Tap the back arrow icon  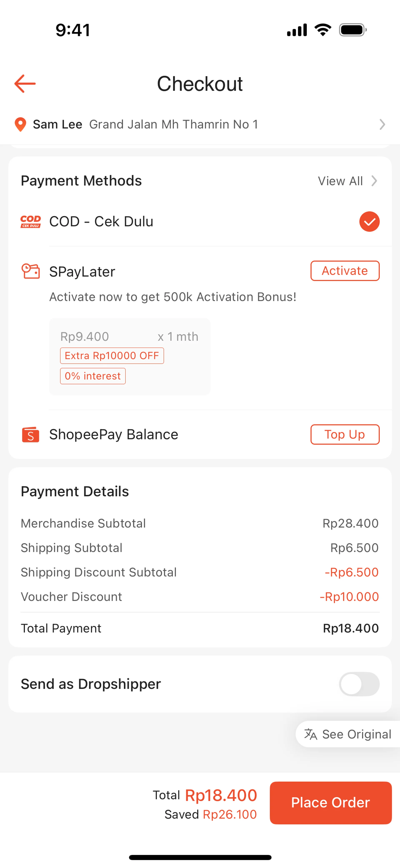click(25, 84)
